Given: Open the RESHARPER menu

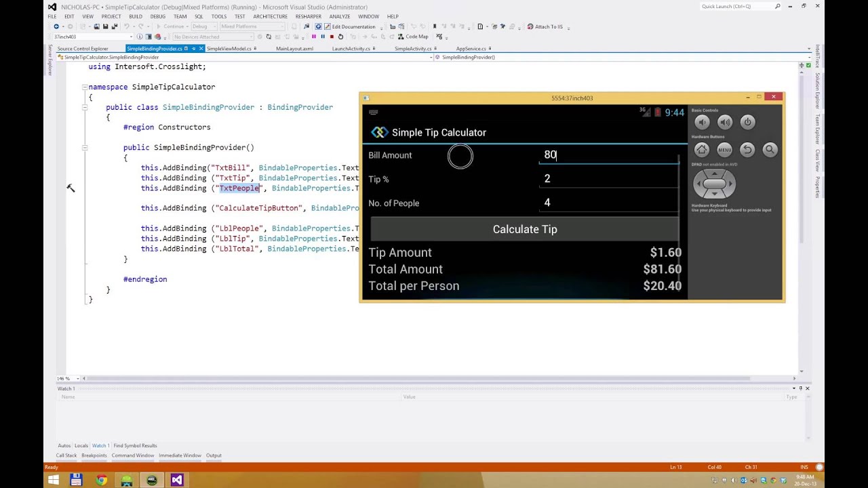Looking at the screenshot, I should [x=309, y=16].
